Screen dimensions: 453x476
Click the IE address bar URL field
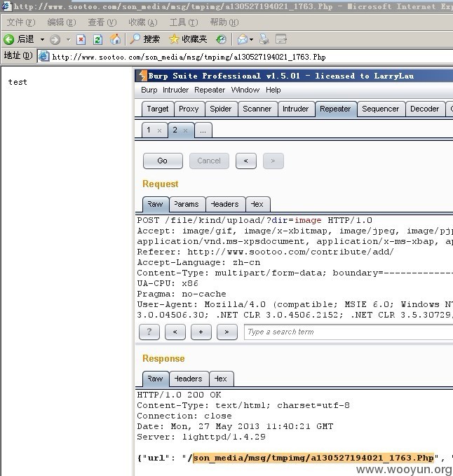(245, 57)
